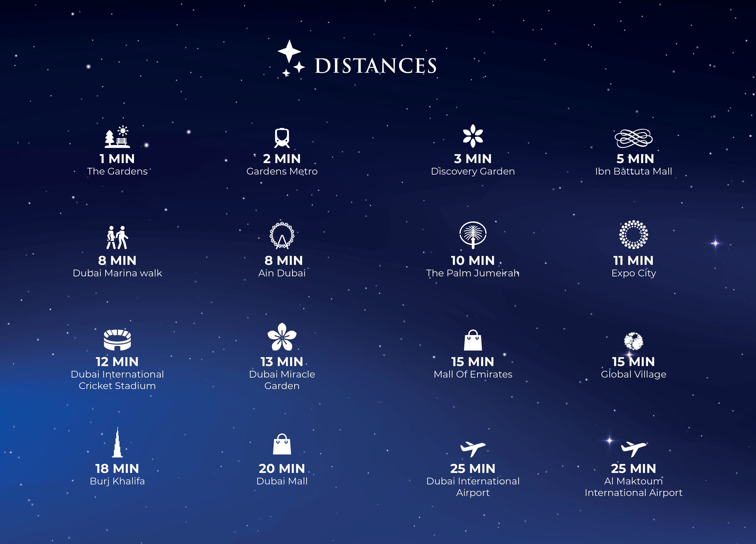The height and width of the screenshot is (544, 756).
Task: Click "The Palm Jumeirah" label
Action: click(x=473, y=273)
